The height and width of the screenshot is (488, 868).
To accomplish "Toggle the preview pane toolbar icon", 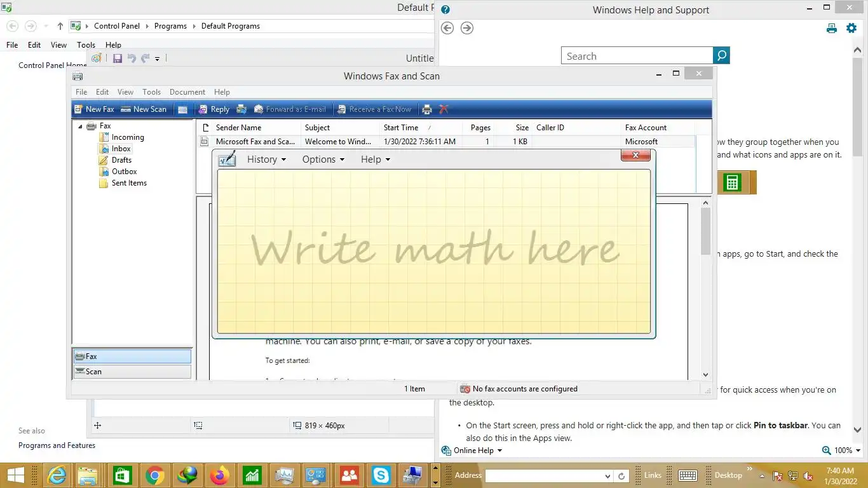I will tap(182, 109).
